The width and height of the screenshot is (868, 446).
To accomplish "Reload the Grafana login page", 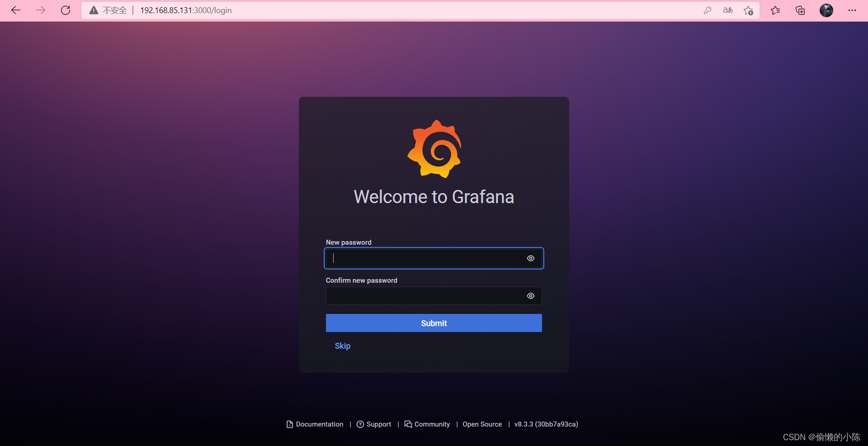I will [x=66, y=10].
